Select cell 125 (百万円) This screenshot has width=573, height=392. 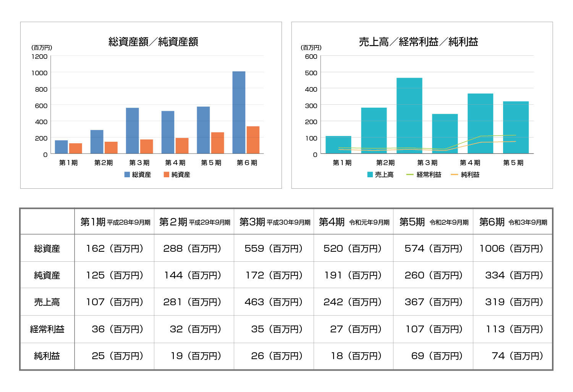point(115,275)
